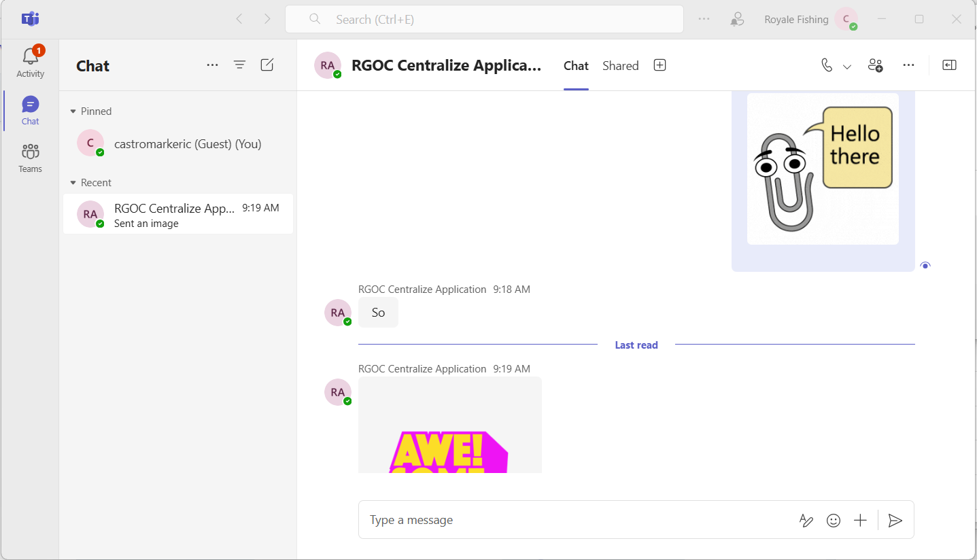Click the RGOC Centralize Applica... header title
The height and width of the screenshot is (560, 977).
click(447, 65)
